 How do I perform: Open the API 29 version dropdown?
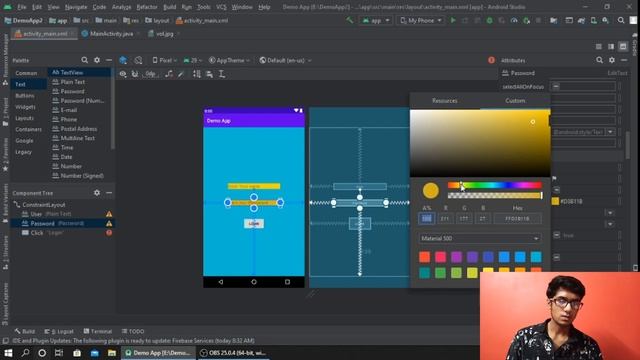click(x=193, y=60)
